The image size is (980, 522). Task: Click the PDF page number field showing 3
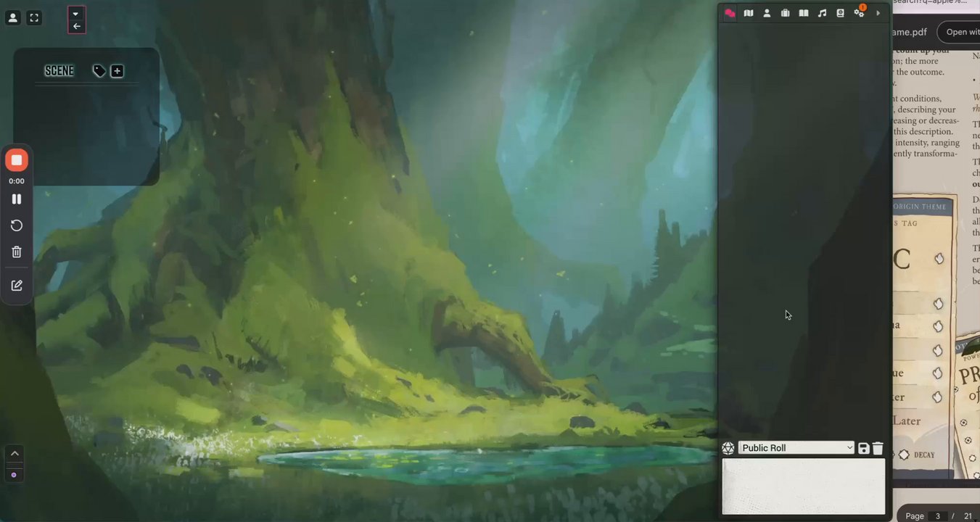click(x=938, y=516)
